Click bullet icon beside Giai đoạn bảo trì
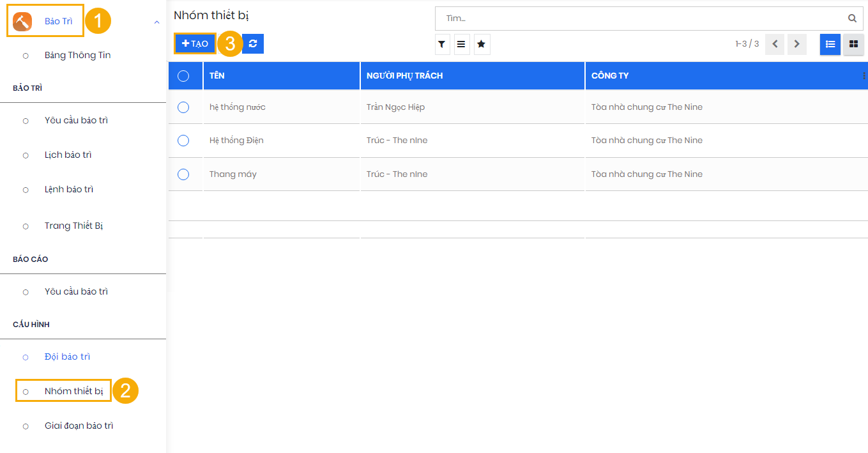868x453 pixels. pyautogui.click(x=26, y=426)
